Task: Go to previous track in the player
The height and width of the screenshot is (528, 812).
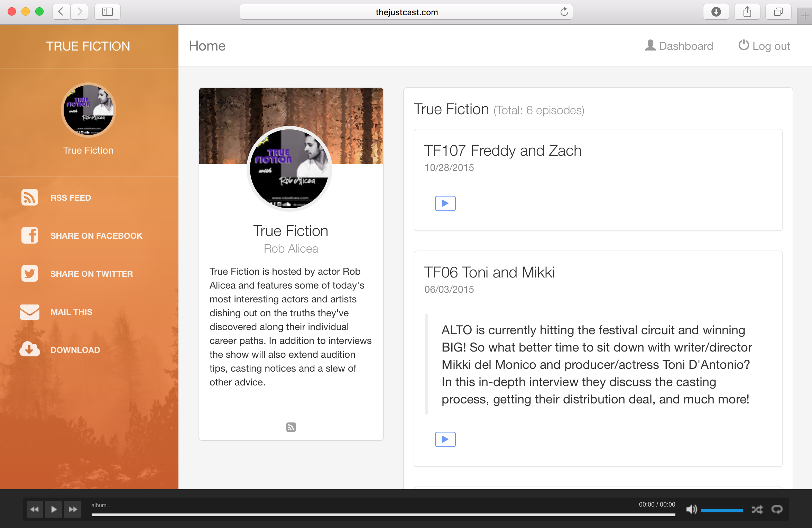Action: click(35, 509)
